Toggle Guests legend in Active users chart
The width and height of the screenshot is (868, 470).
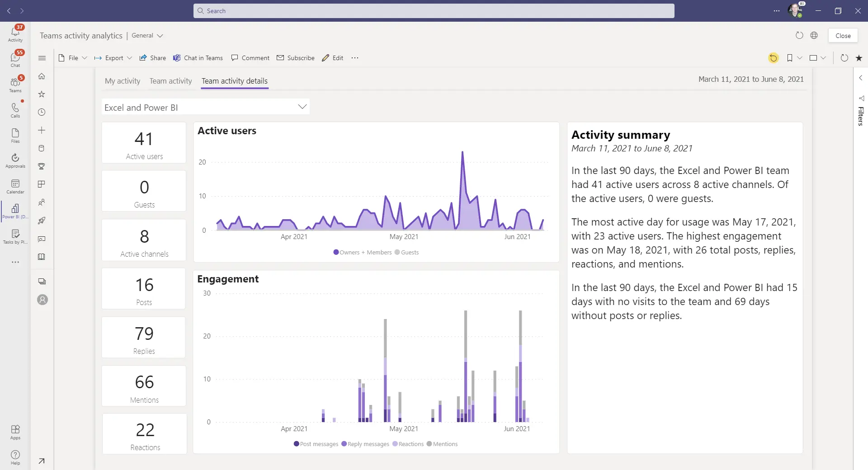point(407,252)
